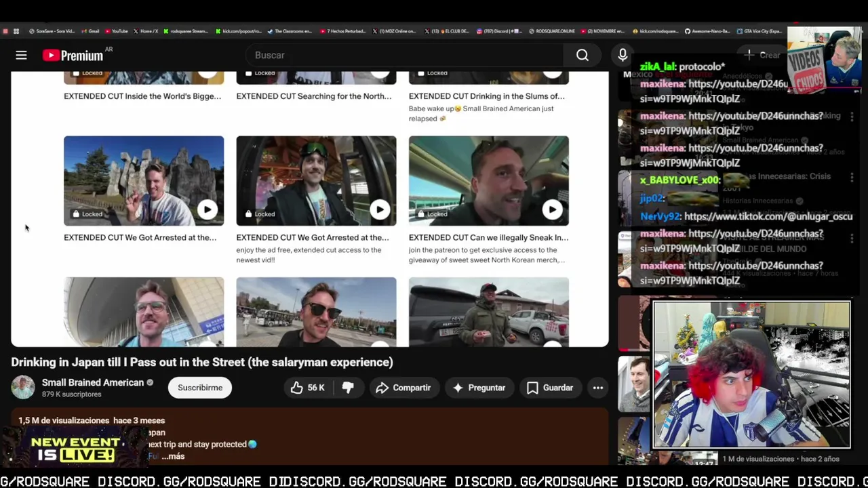Save video with Guardar button
Image resolution: width=868 pixels, height=488 pixels.
[550, 388]
